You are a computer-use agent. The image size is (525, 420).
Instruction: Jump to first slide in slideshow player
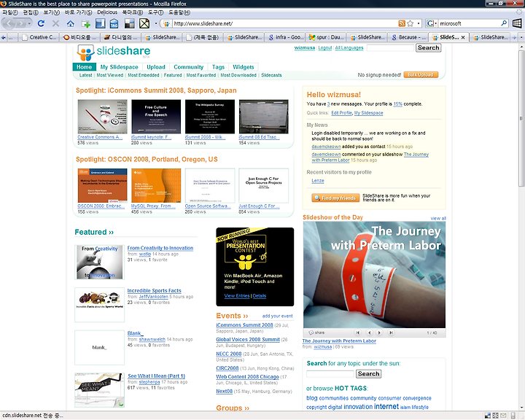[357, 332]
